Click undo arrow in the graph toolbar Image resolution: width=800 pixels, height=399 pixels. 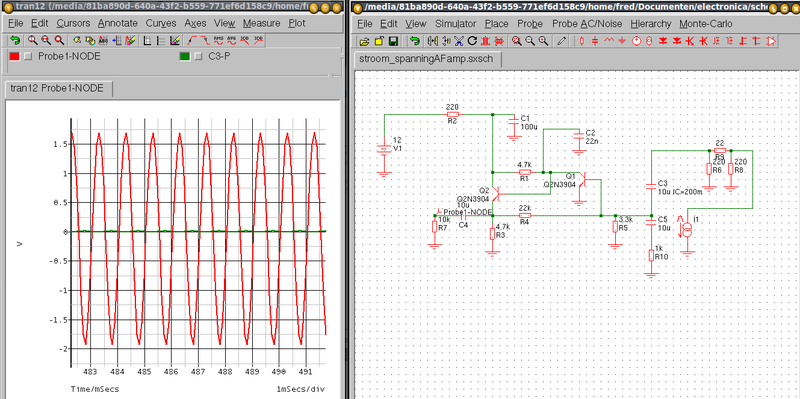[15, 40]
